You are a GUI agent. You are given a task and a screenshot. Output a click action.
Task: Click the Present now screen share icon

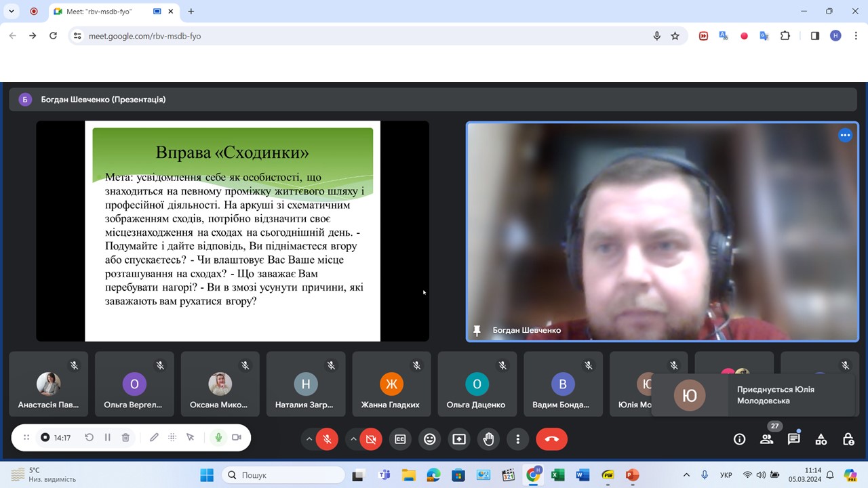click(x=459, y=439)
